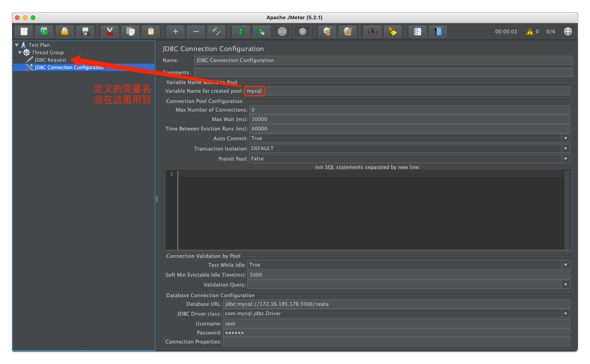Screen dimensions: 590x364
Task: Click the Max Number of Connections field
Action: click(410, 110)
